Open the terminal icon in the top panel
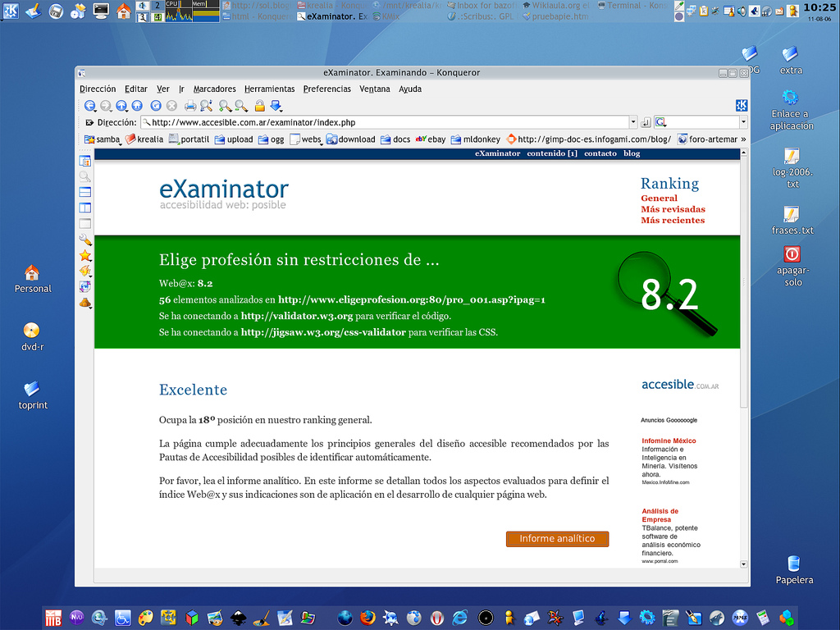Image resolution: width=840 pixels, height=630 pixels. [101, 11]
